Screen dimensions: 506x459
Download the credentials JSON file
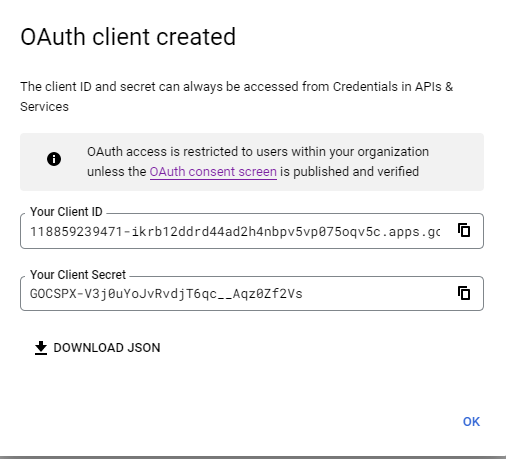pyautogui.click(x=97, y=348)
